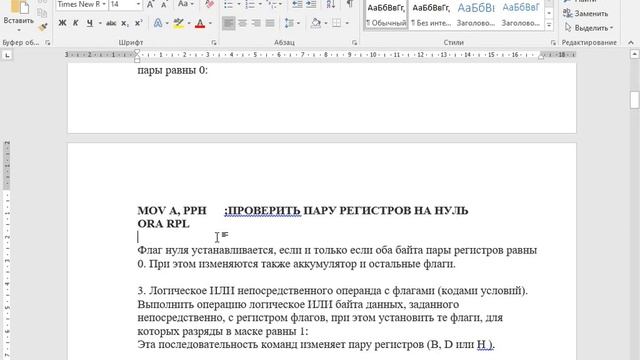Click the tab selector at ruler corner
This screenshot has width=640, height=360.
(x=7, y=55)
